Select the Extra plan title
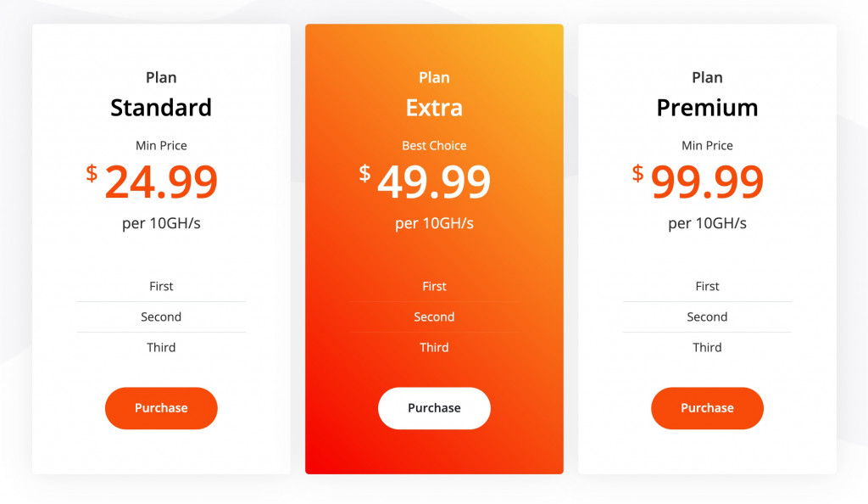868x504 pixels. tap(434, 108)
